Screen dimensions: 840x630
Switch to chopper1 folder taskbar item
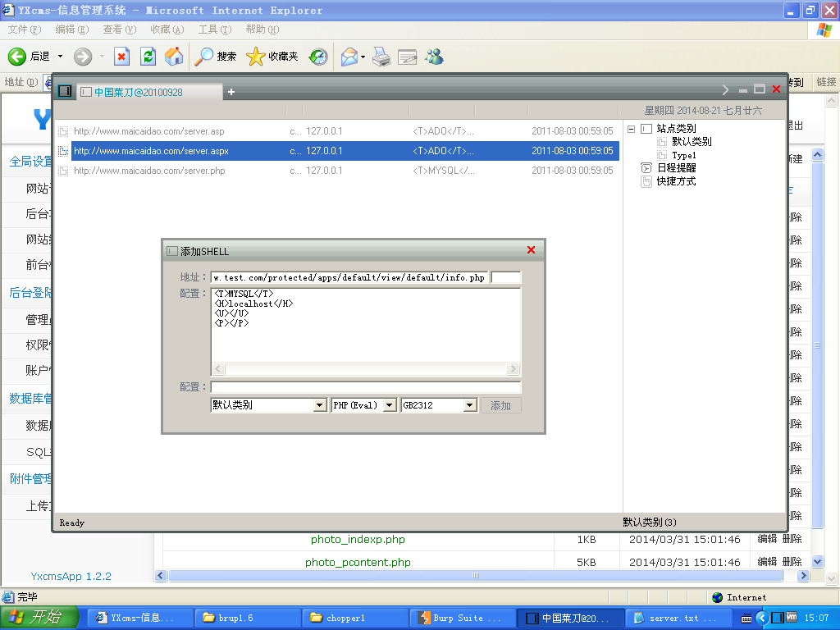(x=354, y=619)
